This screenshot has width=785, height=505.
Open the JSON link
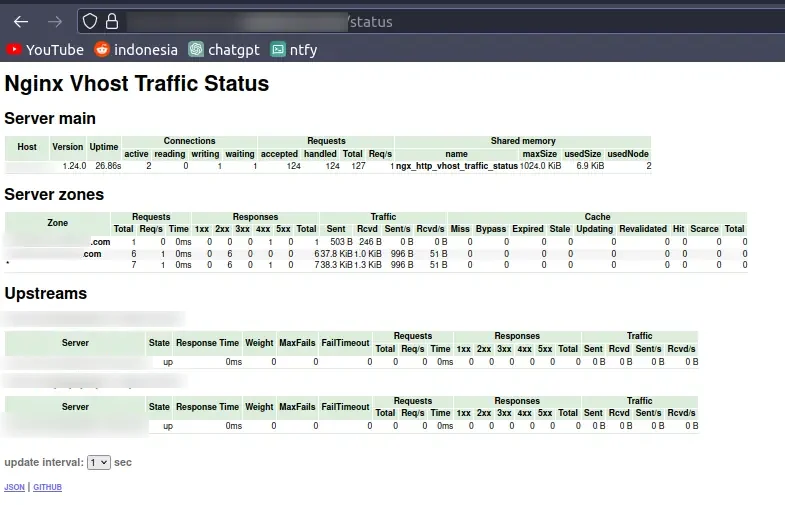tap(15, 487)
